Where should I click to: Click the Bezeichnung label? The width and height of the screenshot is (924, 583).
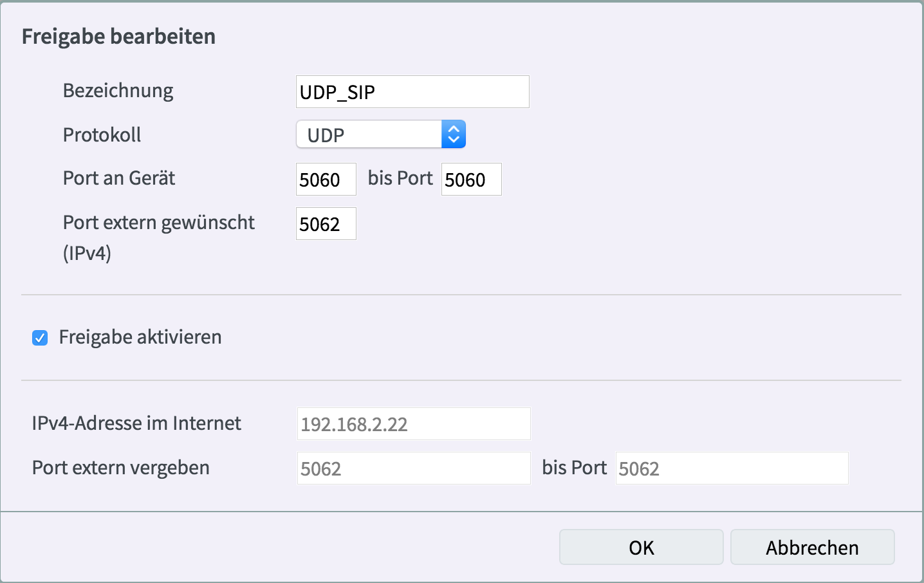[118, 91]
